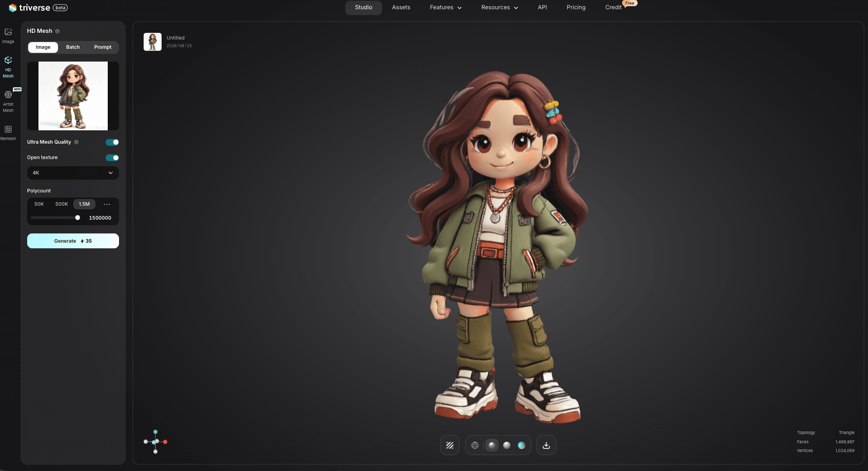Open the 4K texture resolution dropdown
Viewport: 868px width, 471px height.
[x=73, y=173]
